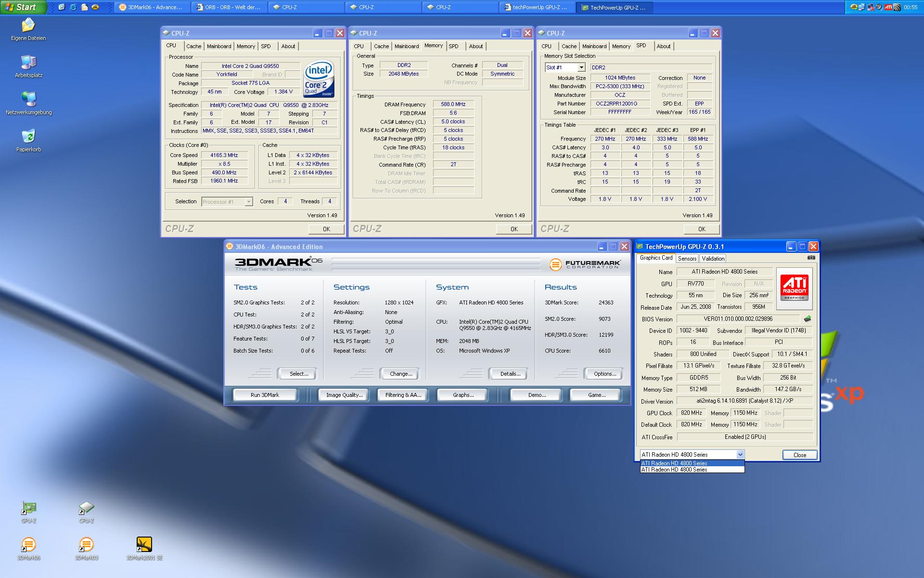Screen dimensions: 924x578
Task: Click the dual-monitor tray icon
Action: pos(862,7)
